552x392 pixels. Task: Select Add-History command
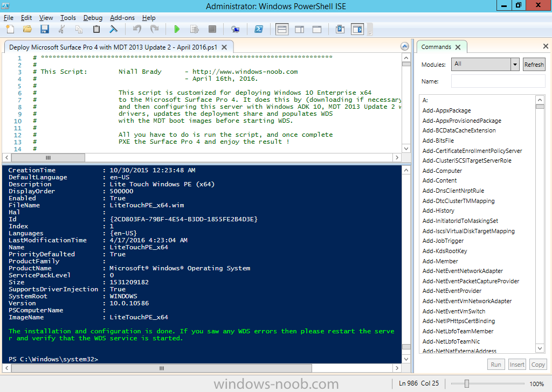click(x=438, y=211)
